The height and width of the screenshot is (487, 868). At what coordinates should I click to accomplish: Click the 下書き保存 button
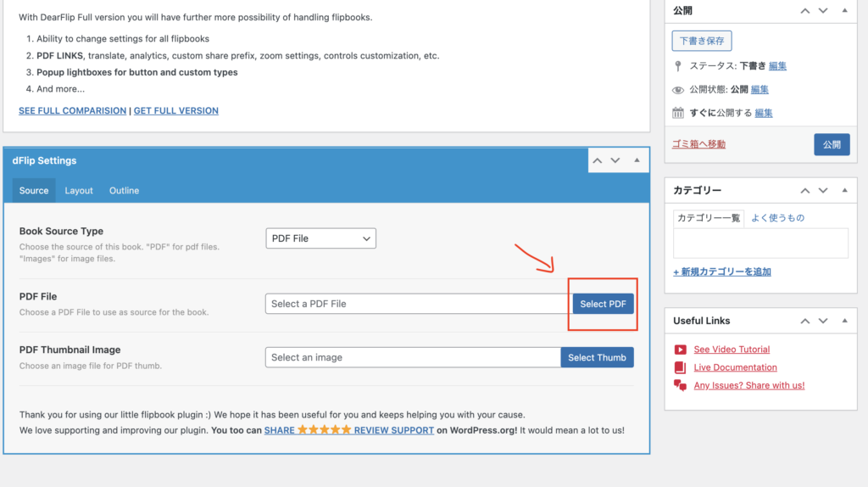click(x=701, y=41)
